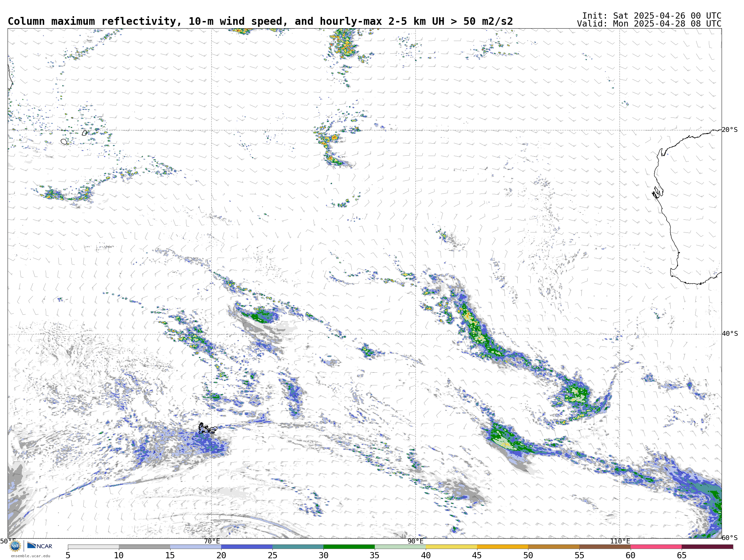Viewport: 744px width, 560px height.
Task: Click the 20°S latitude label
Action: click(x=730, y=130)
